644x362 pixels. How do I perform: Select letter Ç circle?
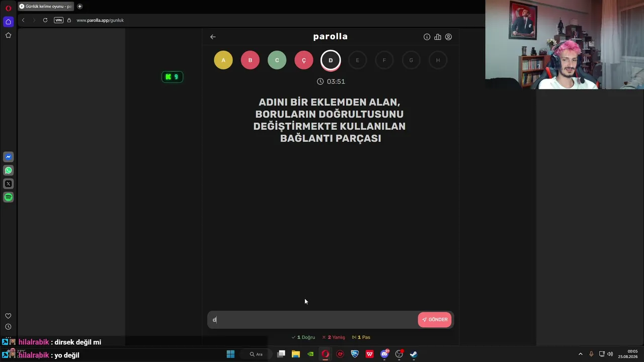(x=304, y=60)
